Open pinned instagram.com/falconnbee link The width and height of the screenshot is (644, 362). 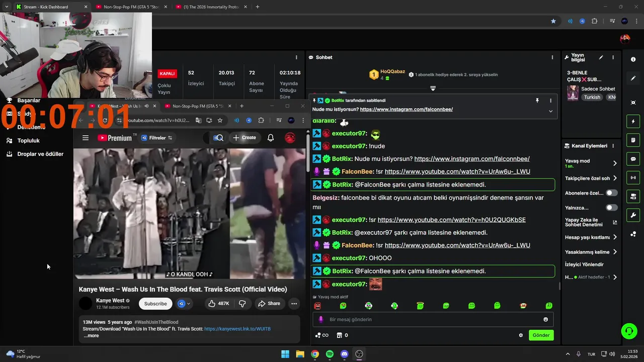406,109
